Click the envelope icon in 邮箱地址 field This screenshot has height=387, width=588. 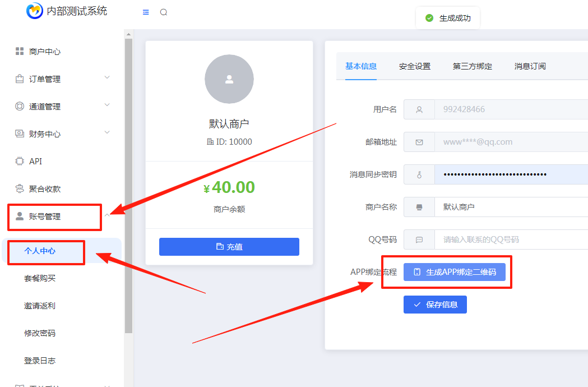pyautogui.click(x=419, y=142)
